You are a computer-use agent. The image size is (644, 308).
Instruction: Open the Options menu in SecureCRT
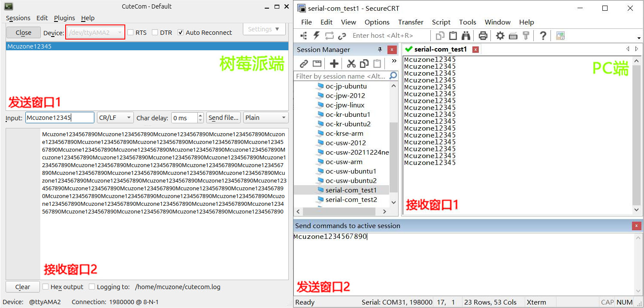coord(377,22)
